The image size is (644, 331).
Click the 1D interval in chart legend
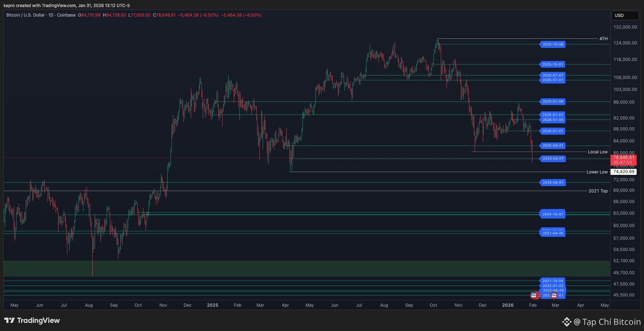coord(51,15)
